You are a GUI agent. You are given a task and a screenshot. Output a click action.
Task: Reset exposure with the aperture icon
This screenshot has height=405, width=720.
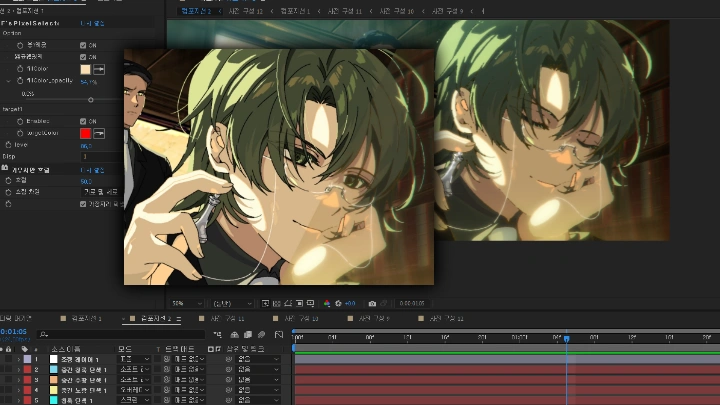(338, 303)
